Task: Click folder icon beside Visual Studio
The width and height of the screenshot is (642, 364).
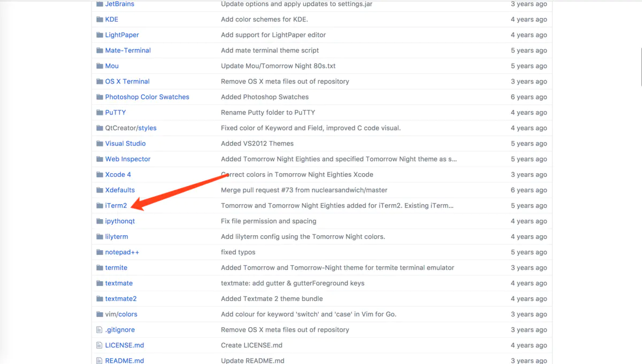Action: pos(100,143)
